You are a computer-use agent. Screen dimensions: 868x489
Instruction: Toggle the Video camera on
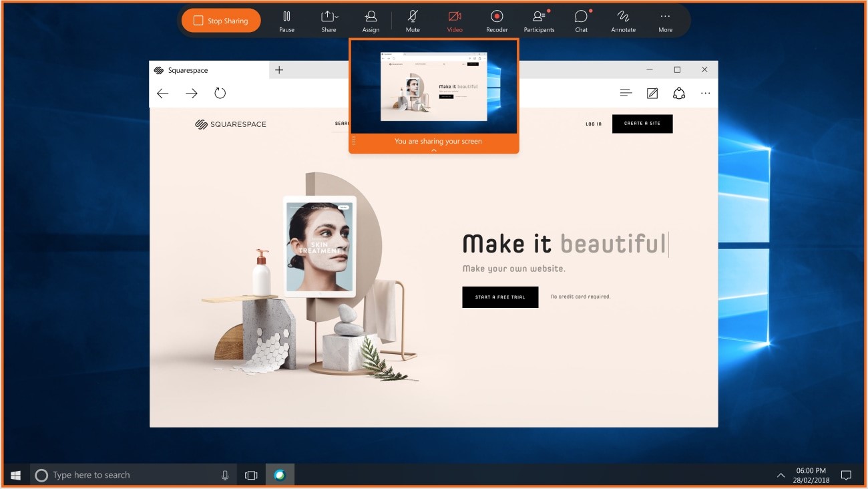coord(455,21)
